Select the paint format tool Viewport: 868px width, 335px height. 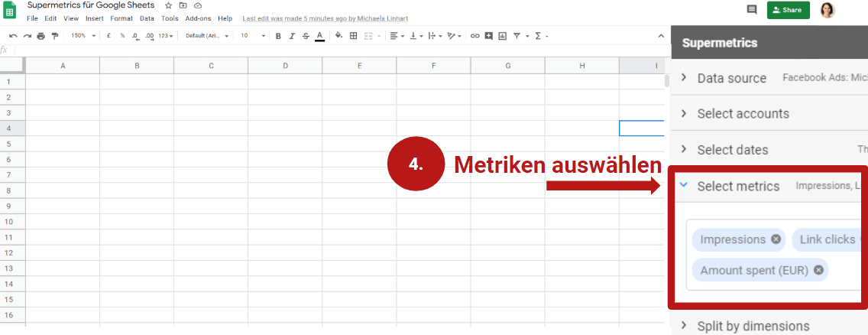tap(55, 36)
